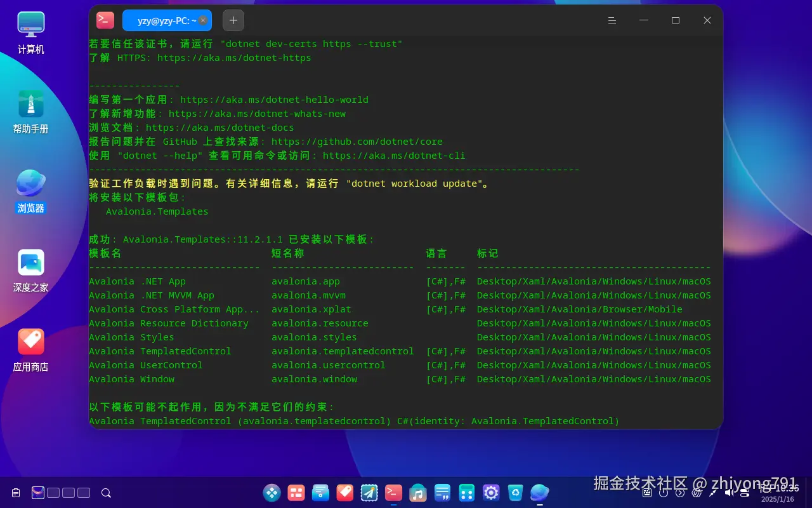
Task: Click the "Avalonia .NET App" row name
Action: point(137,281)
